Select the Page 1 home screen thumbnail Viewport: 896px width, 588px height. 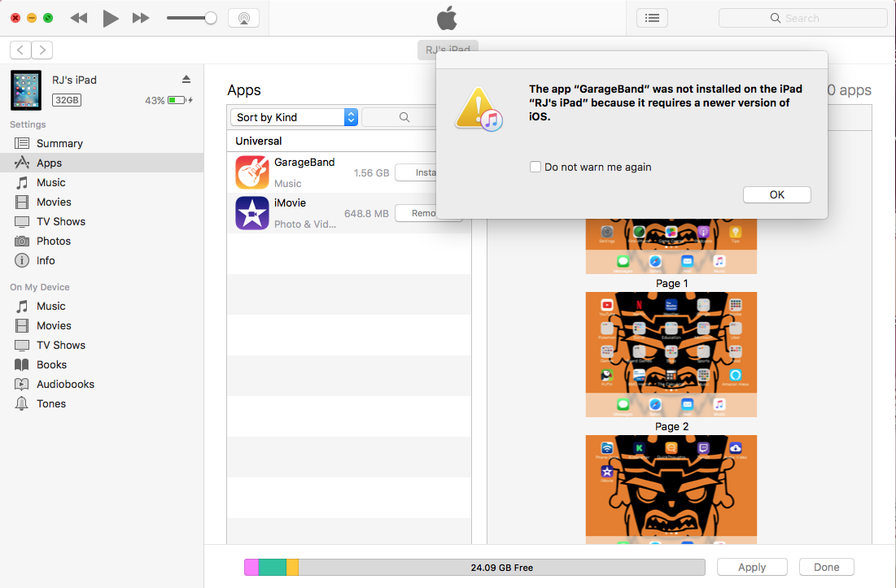671,246
